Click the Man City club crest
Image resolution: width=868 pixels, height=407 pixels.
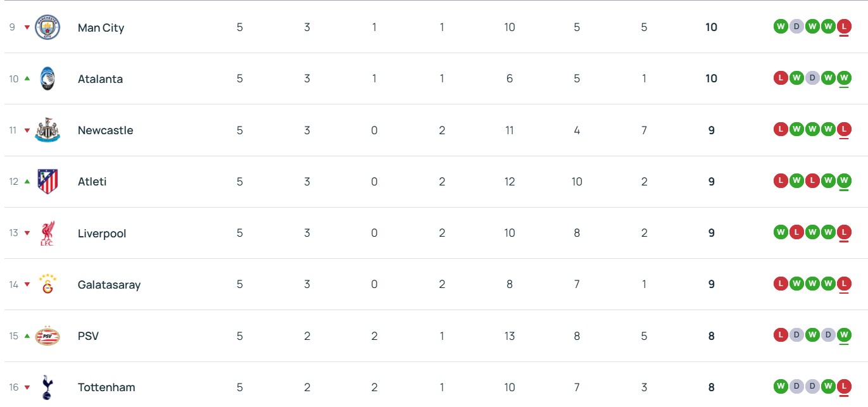point(47,27)
